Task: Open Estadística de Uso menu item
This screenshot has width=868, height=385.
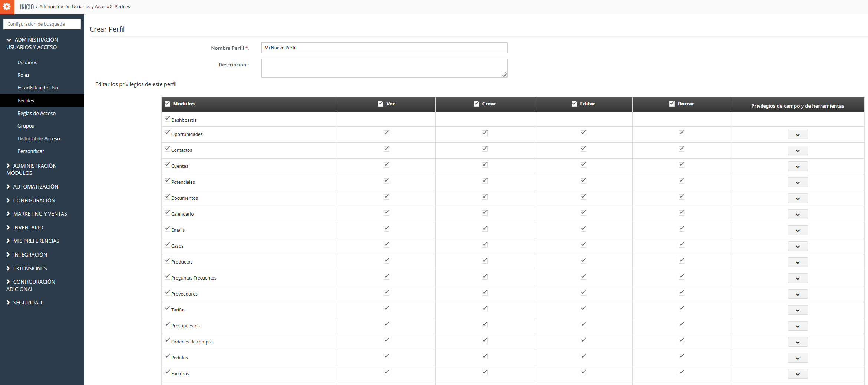Action: (38, 88)
